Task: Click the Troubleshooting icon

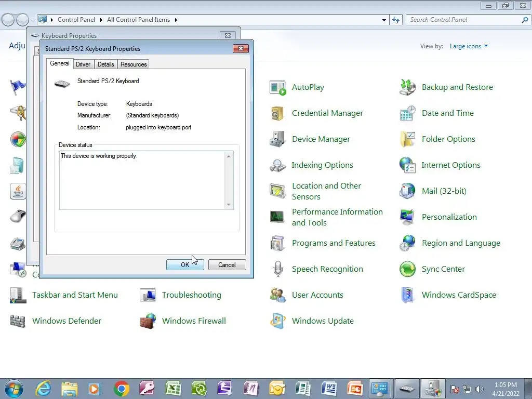Action: pyautogui.click(x=148, y=295)
